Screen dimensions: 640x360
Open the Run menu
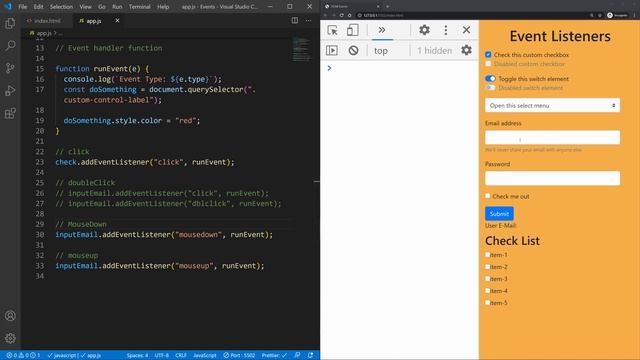(x=117, y=7)
